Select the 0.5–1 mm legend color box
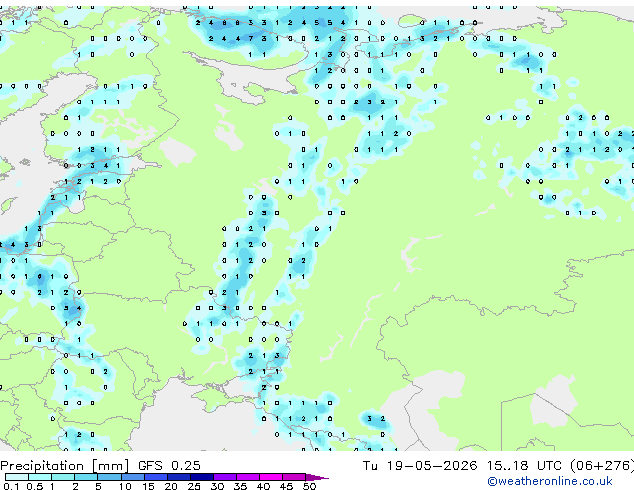 tap(40, 477)
